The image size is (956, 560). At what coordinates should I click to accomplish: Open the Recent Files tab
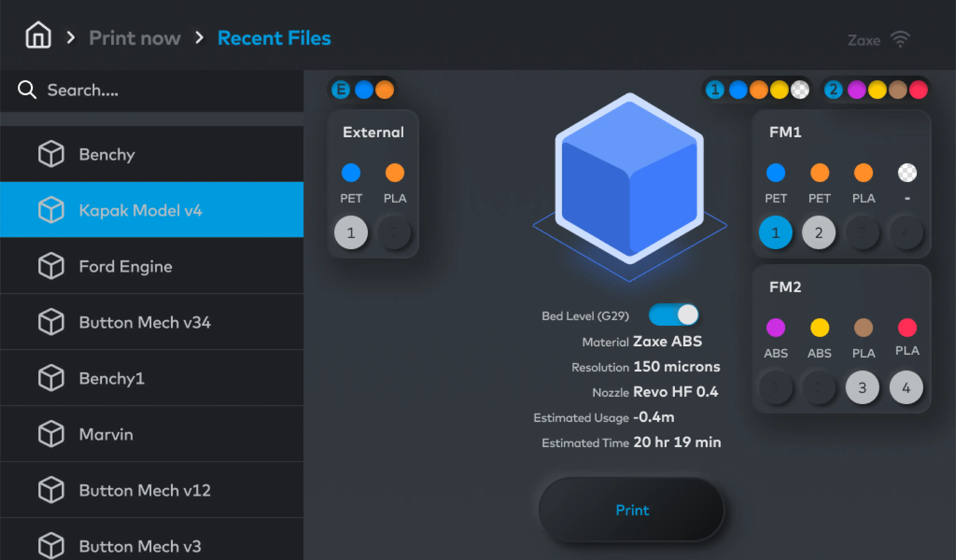click(x=274, y=38)
